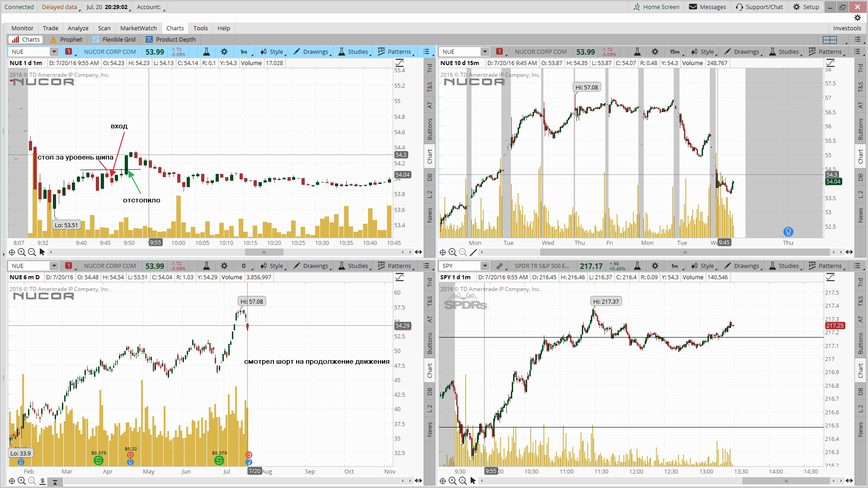Open the Setup menu
The width and height of the screenshot is (868, 488).
point(806,7)
